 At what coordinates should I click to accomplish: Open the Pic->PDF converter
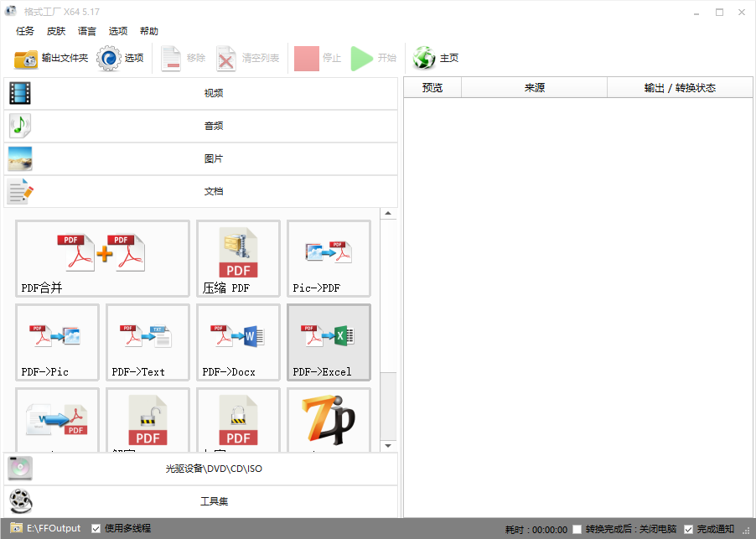328,258
